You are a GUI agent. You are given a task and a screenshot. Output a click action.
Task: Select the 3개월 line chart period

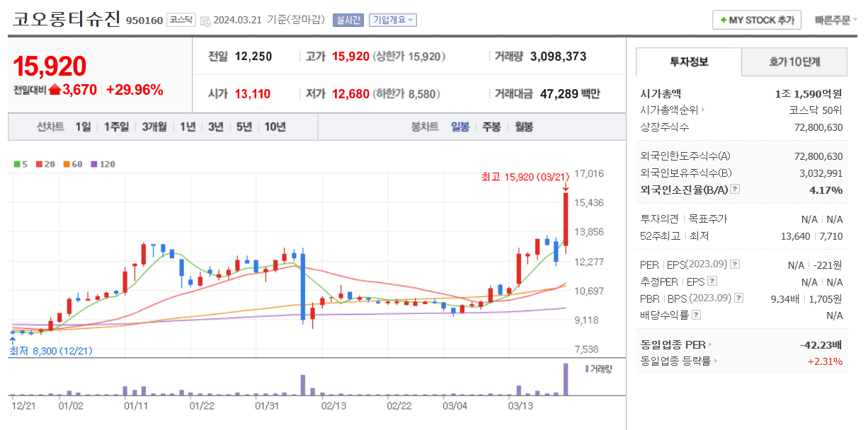154,127
